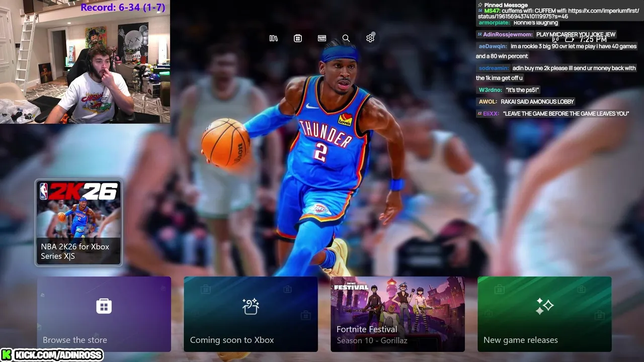Image resolution: width=644 pixels, height=362 pixels.
Task: Click the Record: 6-34 (1-7) overlay text
Action: 123,7
